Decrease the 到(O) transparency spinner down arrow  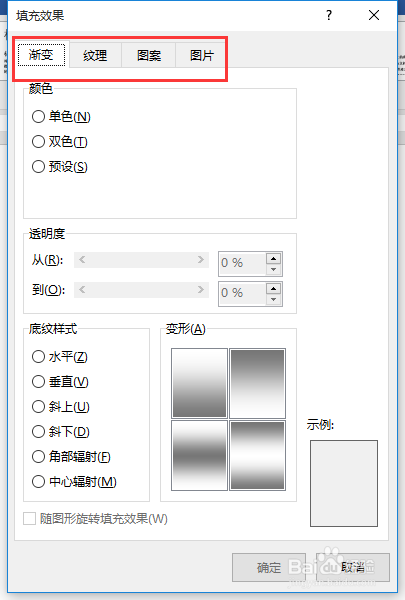(x=273, y=299)
